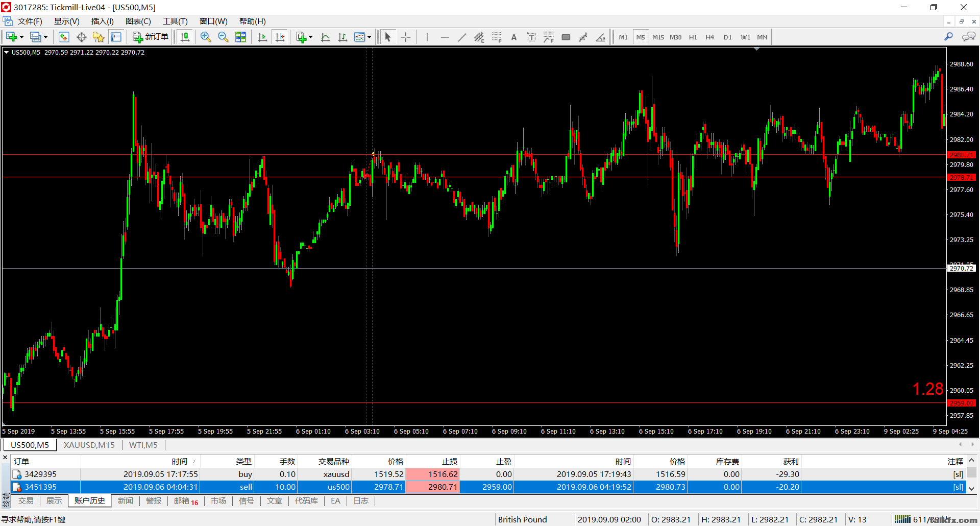This screenshot has width=980, height=526.
Task: Toggle the Terminal panel icon
Action: 116,37
